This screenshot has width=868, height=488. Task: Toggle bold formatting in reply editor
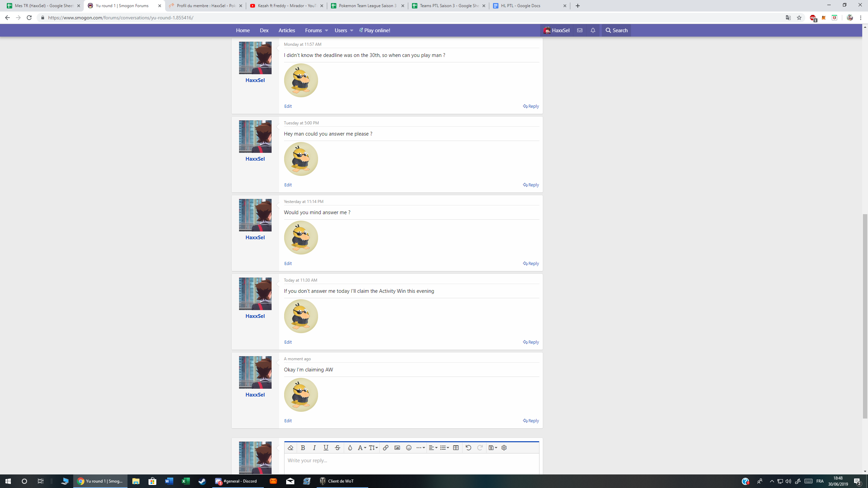click(303, 448)
